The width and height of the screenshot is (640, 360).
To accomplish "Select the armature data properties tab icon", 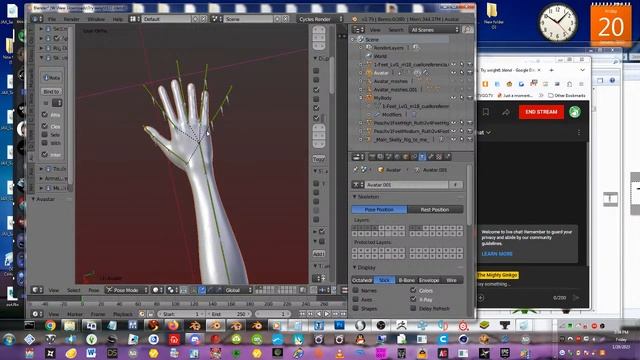I will pos(422,157).
